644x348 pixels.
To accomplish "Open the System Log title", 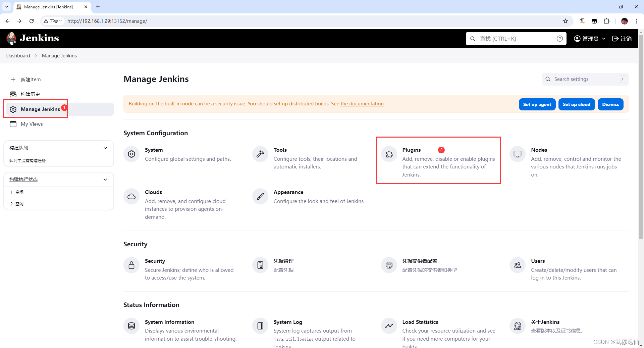I will [288, 322].
